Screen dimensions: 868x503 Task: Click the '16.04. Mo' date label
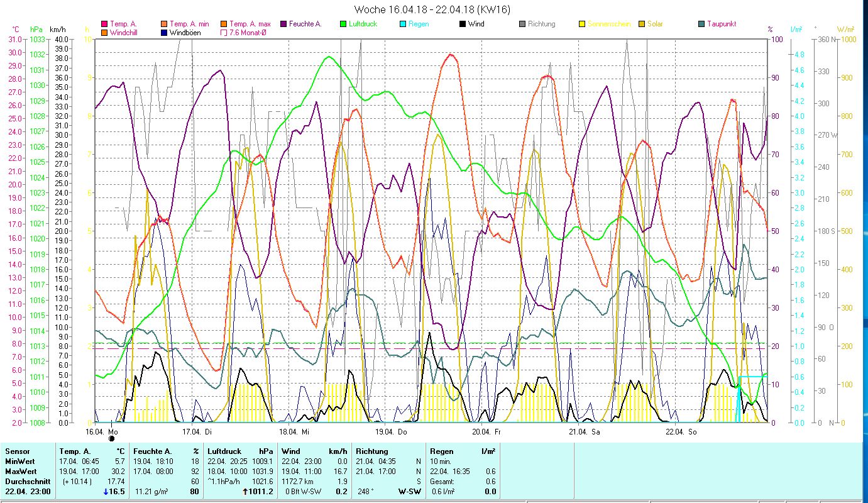[102, 432]
